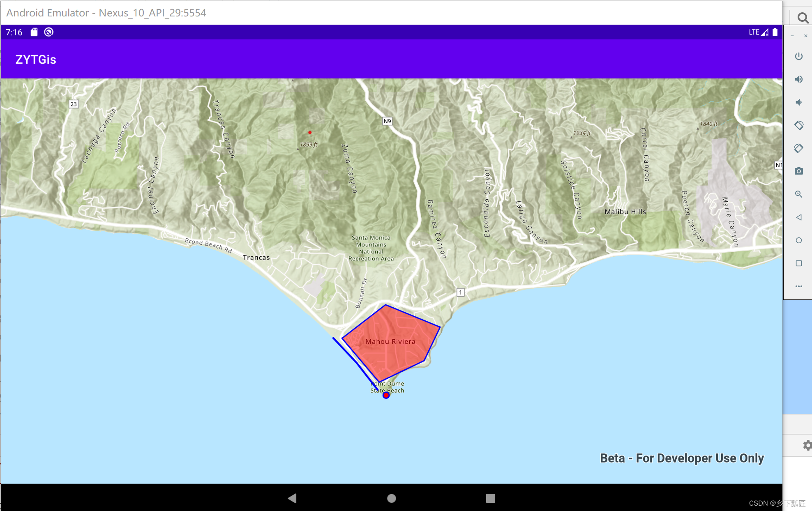Screen dimensions: 812x511
Task: Tap the data saver icon in the status bar
Action: [49, 32]
